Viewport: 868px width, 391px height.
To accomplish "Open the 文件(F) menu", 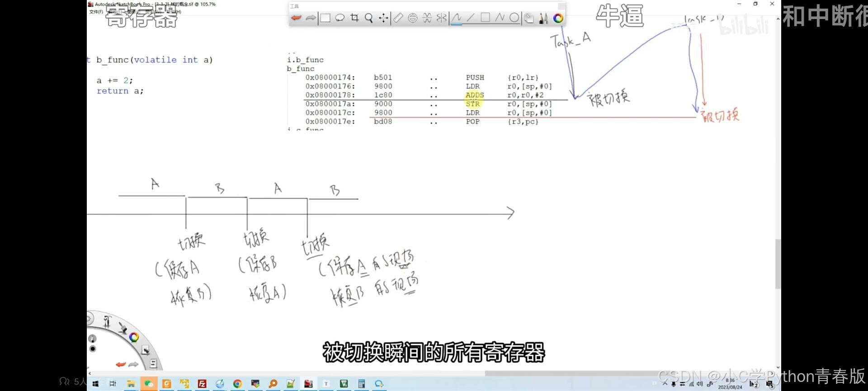I will click(x=96, y=12).
